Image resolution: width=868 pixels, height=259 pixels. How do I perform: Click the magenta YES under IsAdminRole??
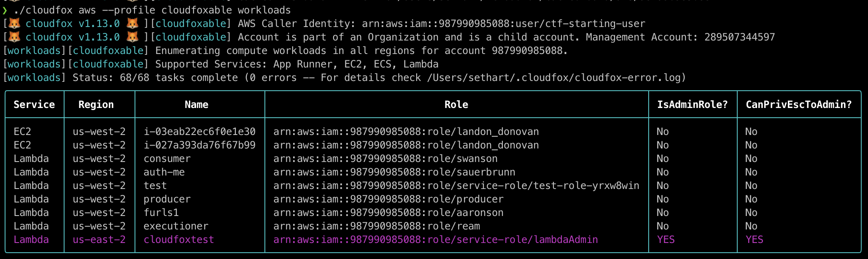pyautogui.click(x=666, y=240)
